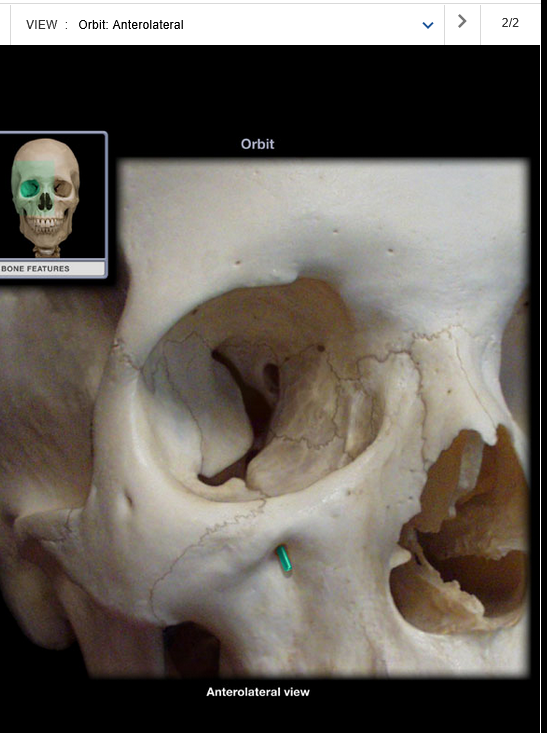Click the VIEW label text

click(42, 25)
